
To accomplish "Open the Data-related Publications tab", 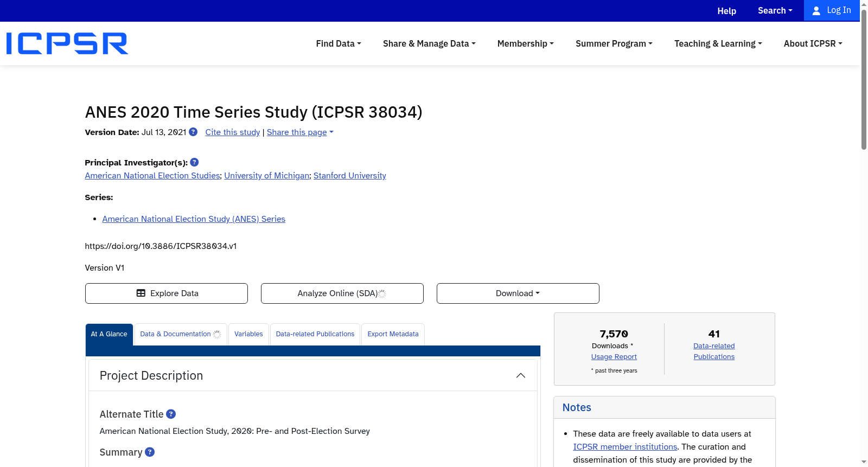I will pos(315,334).
